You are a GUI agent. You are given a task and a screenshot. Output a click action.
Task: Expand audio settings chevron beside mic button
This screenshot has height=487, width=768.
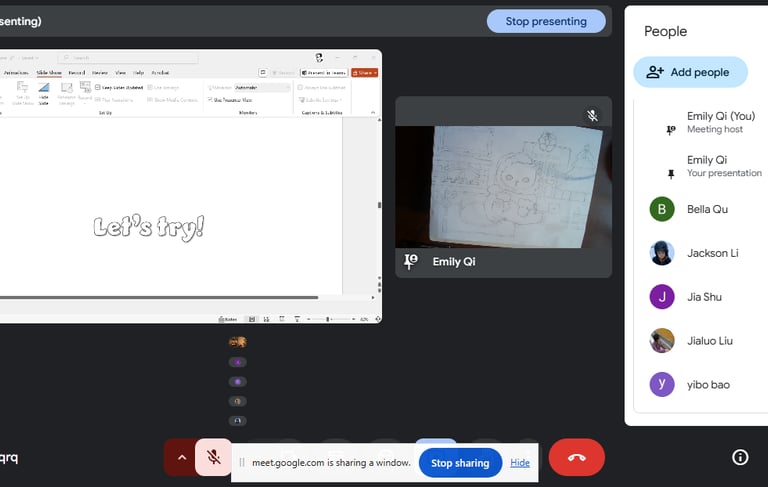182,458
